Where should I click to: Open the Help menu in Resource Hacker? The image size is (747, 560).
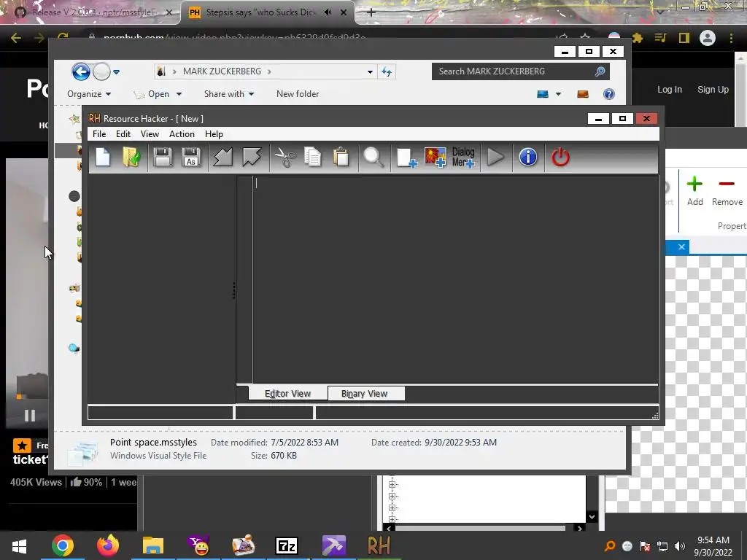click(214, 134)
